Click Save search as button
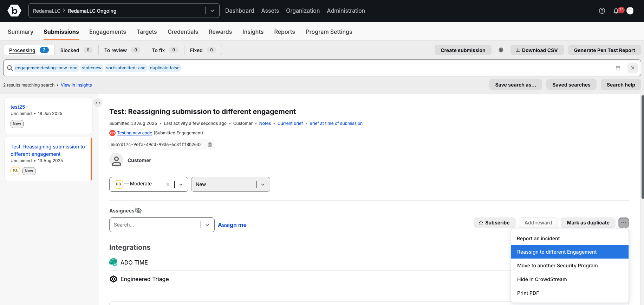Viewport: 644px width, 305px height. [515, 84]
